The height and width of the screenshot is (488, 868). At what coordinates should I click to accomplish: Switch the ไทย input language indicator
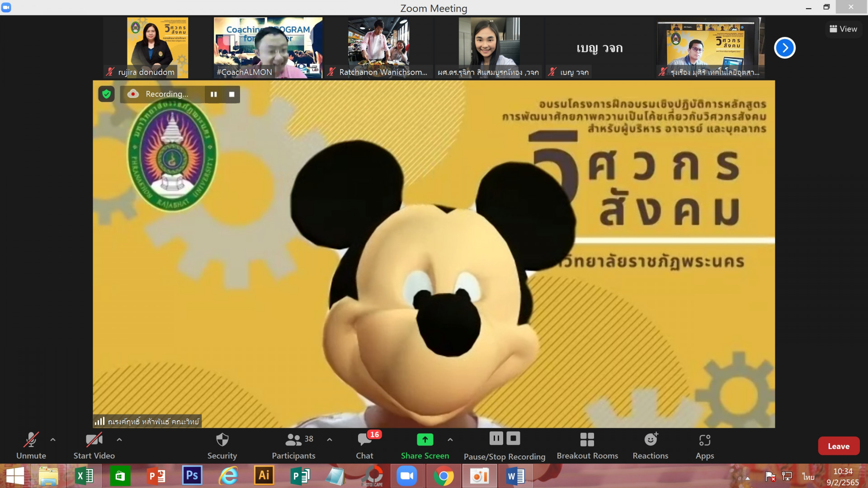pyautogui.click(x=808, y=477)
